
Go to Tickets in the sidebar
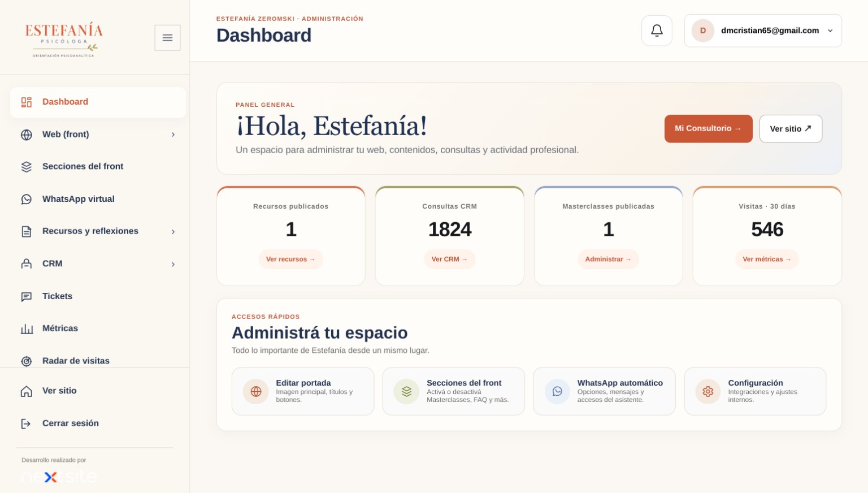[98, 296]
